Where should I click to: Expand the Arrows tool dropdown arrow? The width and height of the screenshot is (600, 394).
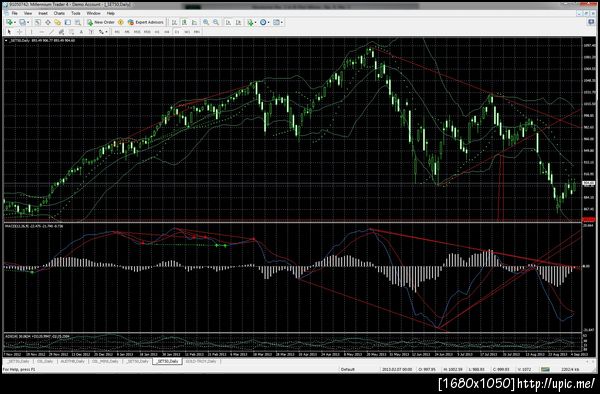pos(106,32)
